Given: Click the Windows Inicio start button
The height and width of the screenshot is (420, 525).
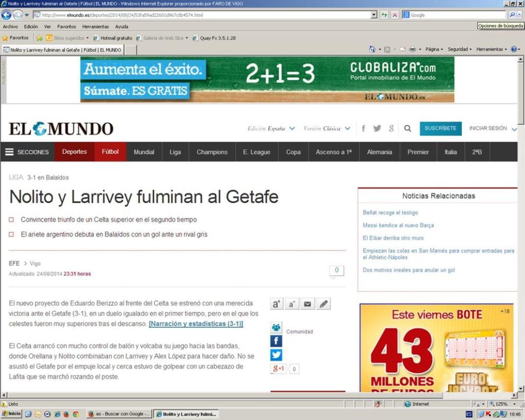Looking at the screenshot, I should 11,414.
